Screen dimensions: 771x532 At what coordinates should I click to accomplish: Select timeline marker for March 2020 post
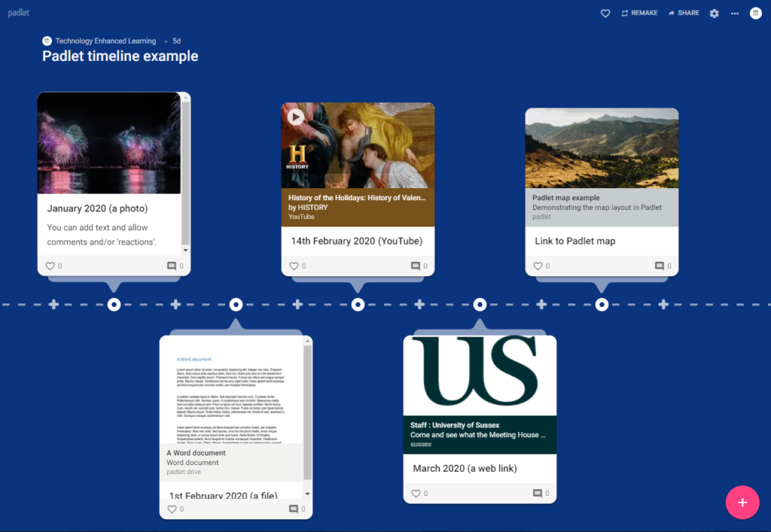click(480, 305)
